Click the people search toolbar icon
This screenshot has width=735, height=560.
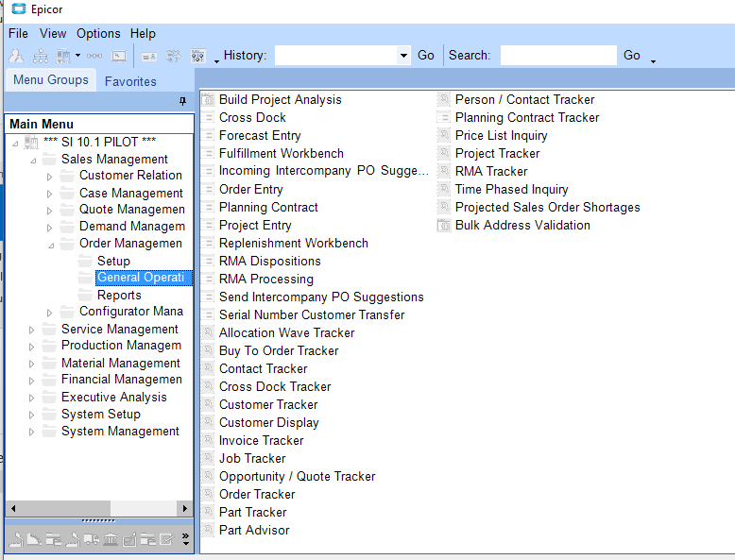[174, 57]
